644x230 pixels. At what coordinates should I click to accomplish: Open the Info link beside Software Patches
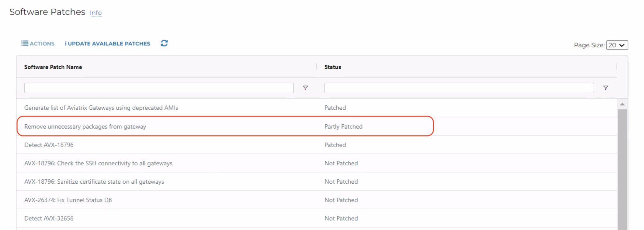pyautogui.click(x=96, y=13)
